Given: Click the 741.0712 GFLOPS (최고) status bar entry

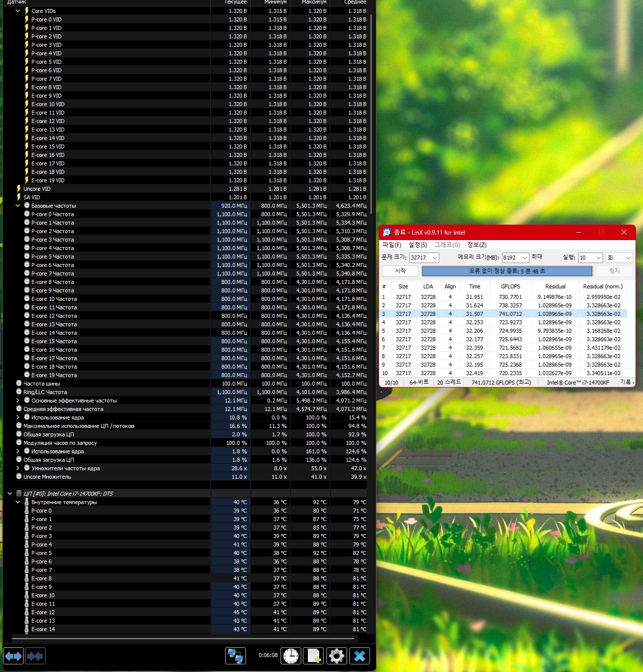Looking at the screenshot, I should (501, 382).
